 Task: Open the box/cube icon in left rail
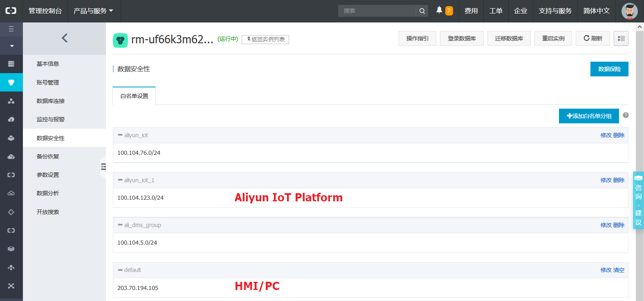(11, 138)
